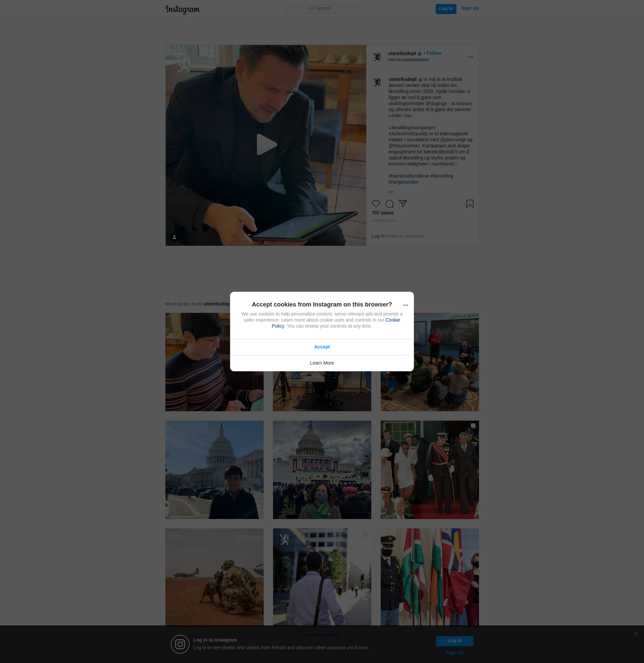644x663 pixels.
Task: Click utenriksdept profile avatar in header
Action: (x=377, y=56)
